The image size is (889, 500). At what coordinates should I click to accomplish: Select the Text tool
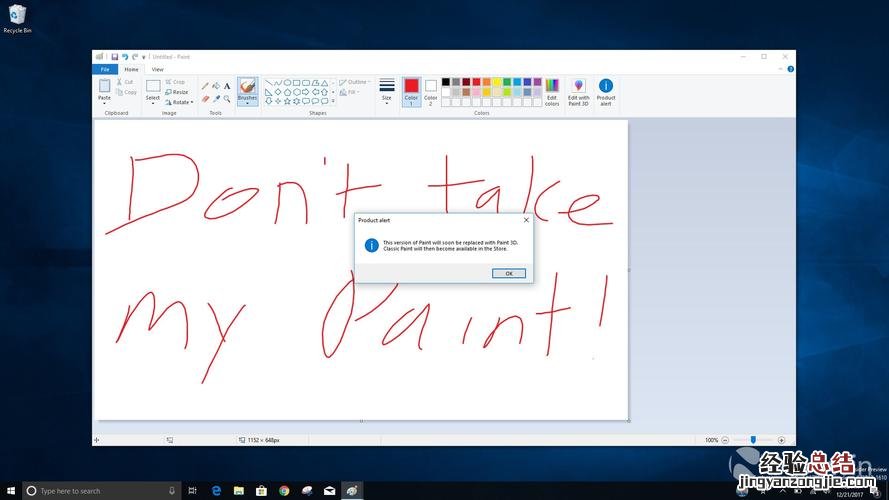(x=227, y=86)
